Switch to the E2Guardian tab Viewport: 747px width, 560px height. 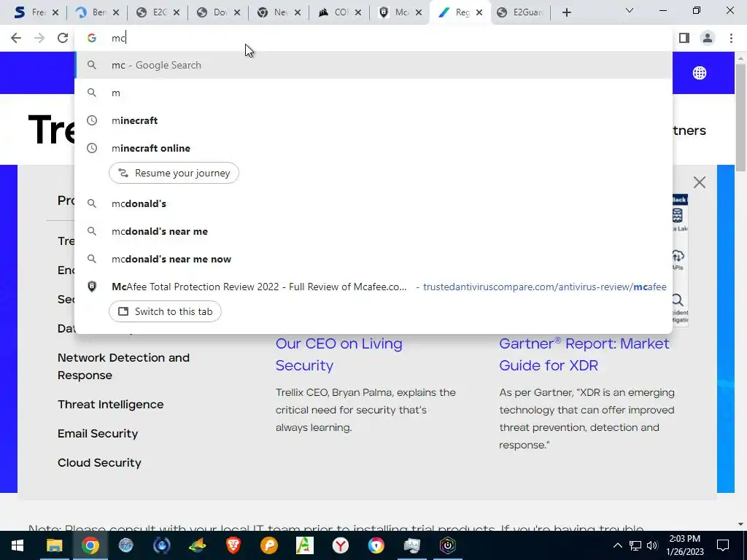(520, 13)
